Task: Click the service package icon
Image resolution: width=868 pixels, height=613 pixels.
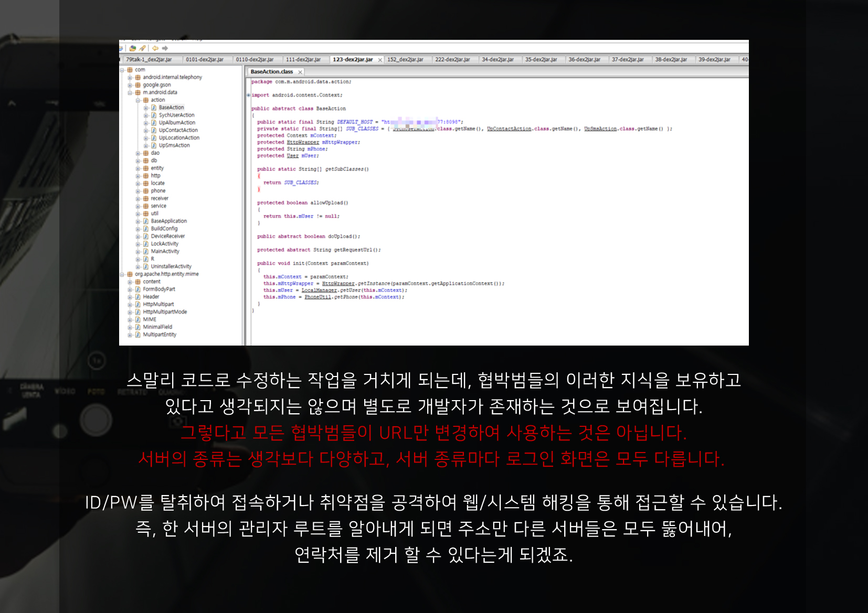Action: [x=146, y=206]
